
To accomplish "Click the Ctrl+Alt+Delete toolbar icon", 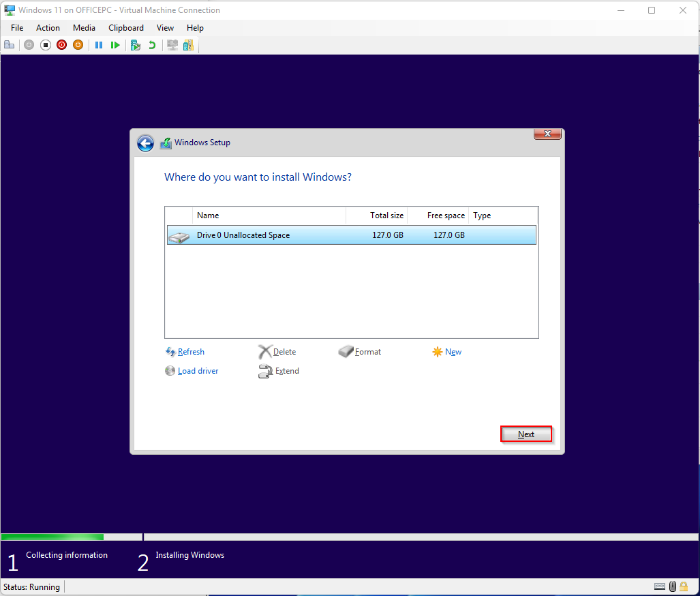I will 9,44.
